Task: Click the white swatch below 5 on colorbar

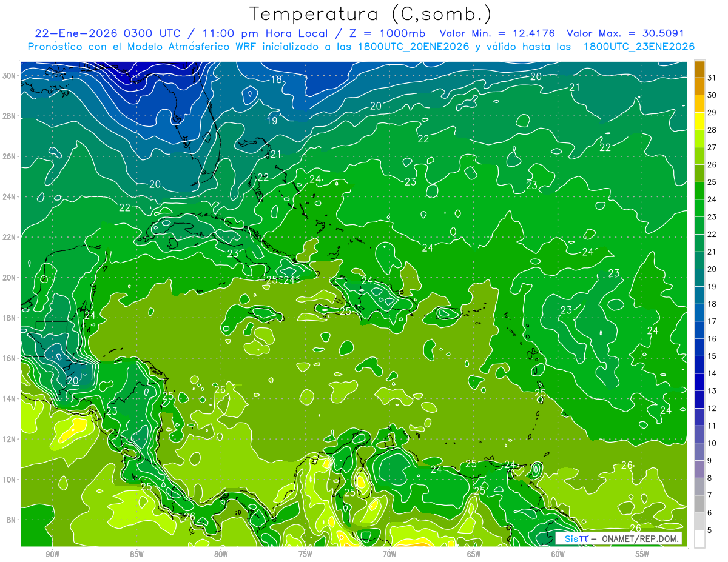Action: click(699, 539)
